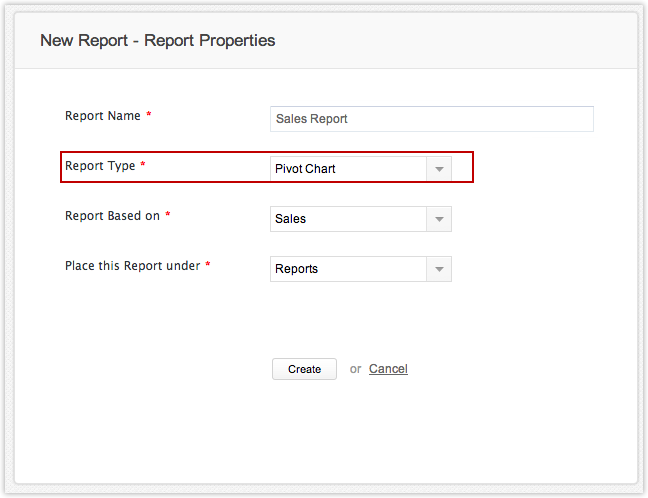Click the red asterisk beside Report Name
This screenshot has height=498, width=648.
point(149,116)
